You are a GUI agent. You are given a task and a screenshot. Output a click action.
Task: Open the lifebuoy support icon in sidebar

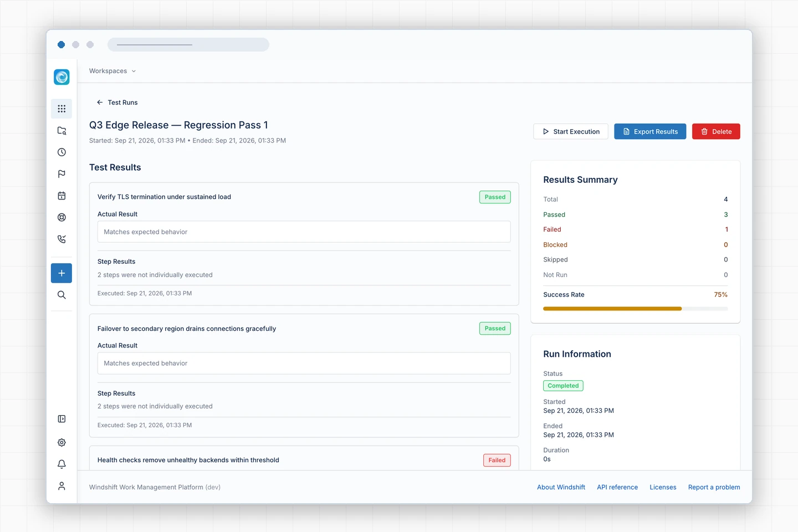tap(62, 217)
